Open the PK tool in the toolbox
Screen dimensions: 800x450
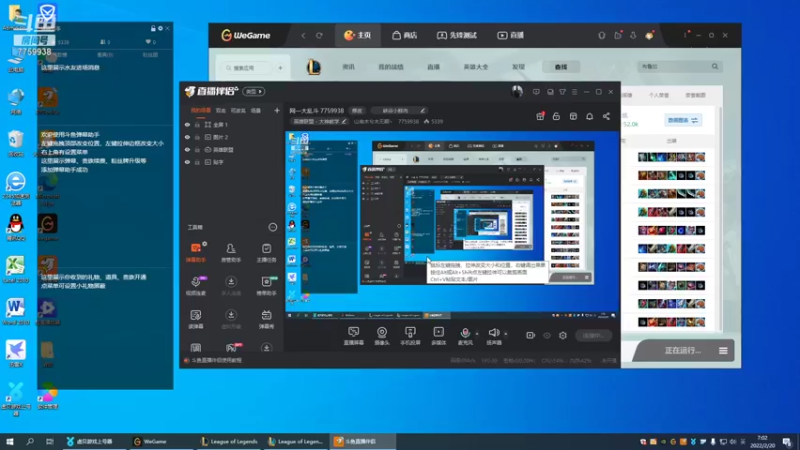click(231, 348)
